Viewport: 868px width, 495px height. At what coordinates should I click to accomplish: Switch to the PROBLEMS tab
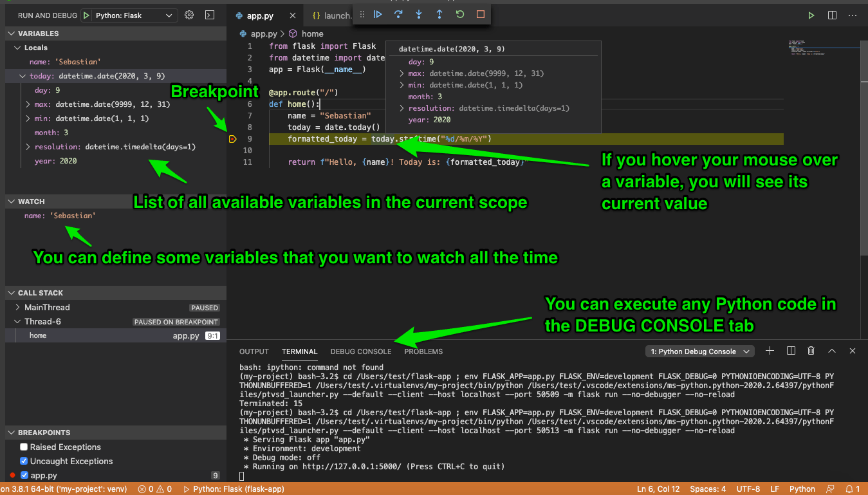[423, 351]
